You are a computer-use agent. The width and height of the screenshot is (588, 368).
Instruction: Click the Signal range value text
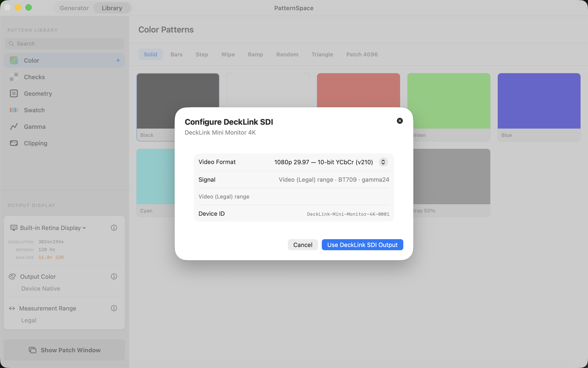click(x=334, y=180)
